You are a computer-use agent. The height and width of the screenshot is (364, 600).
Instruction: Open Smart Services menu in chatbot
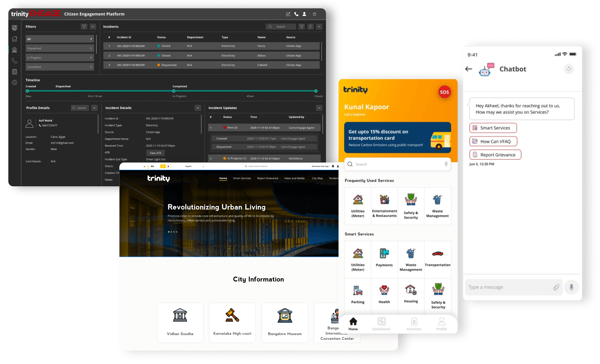[493, 128]
